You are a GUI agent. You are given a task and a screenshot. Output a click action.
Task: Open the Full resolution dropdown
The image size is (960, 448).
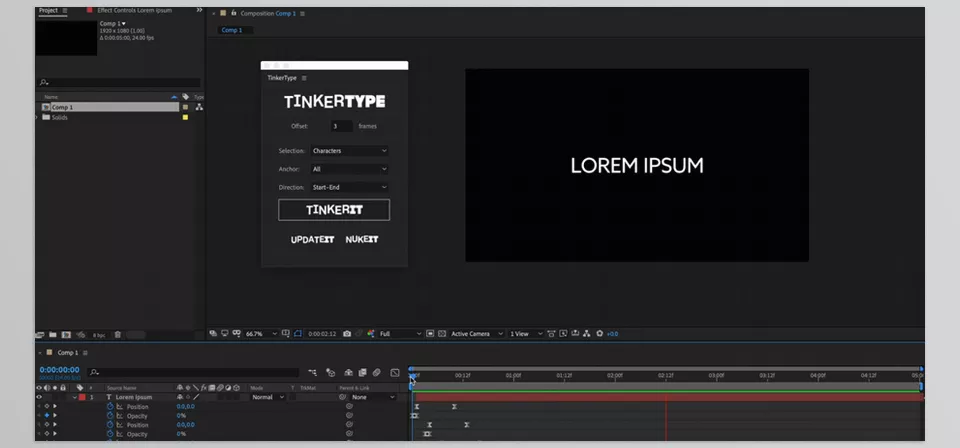click(400, 334)
